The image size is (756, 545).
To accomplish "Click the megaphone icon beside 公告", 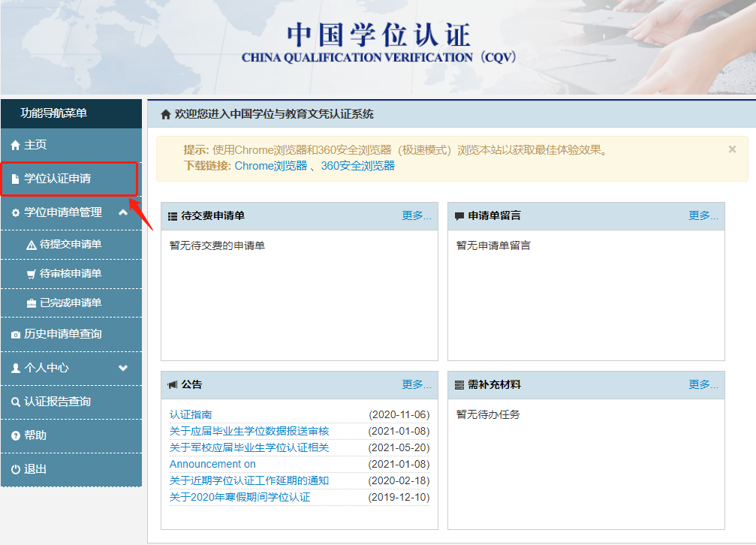I will (173, 385).
